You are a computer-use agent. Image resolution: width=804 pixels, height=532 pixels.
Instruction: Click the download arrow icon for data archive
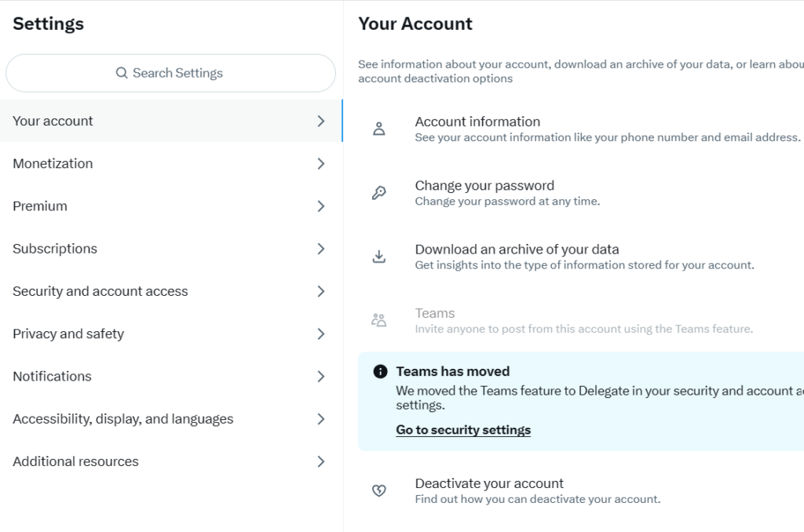click(x=378, y=257)
